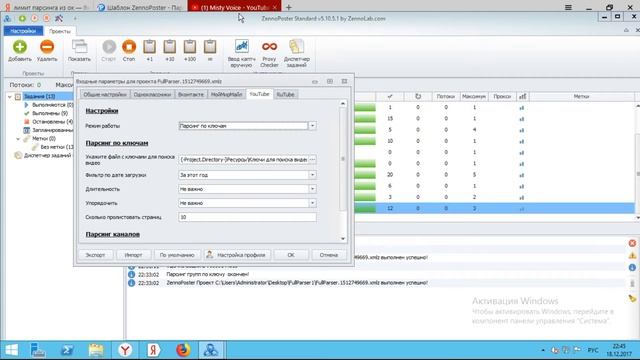Click dialog scroll down arrow

pos(343,239)
